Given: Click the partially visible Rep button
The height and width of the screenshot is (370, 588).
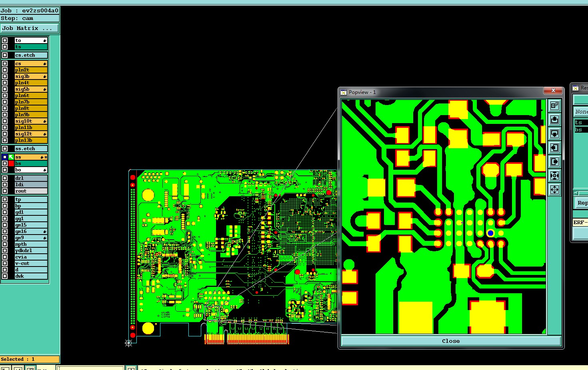Looking at the screenshot, I should coord(581,203).
